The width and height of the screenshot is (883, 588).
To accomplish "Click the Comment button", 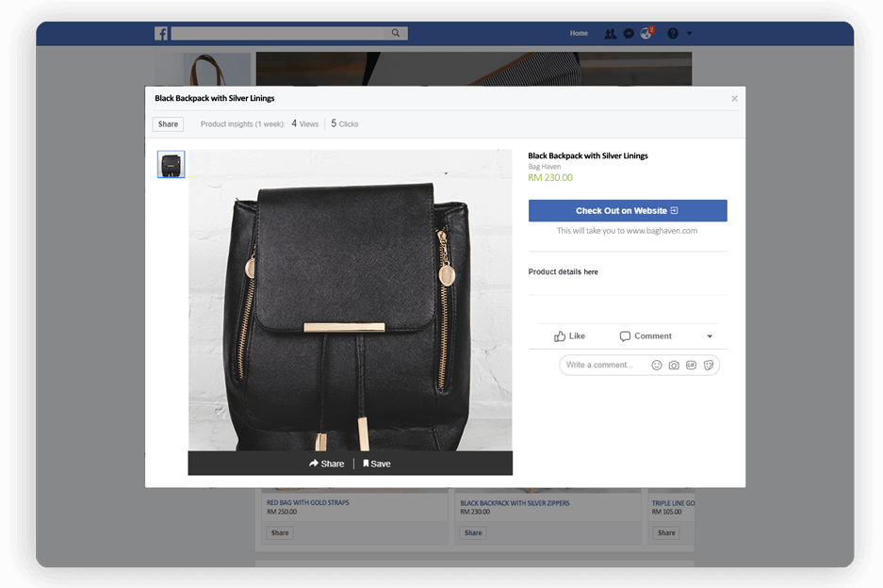I will (x=646, y=336).
